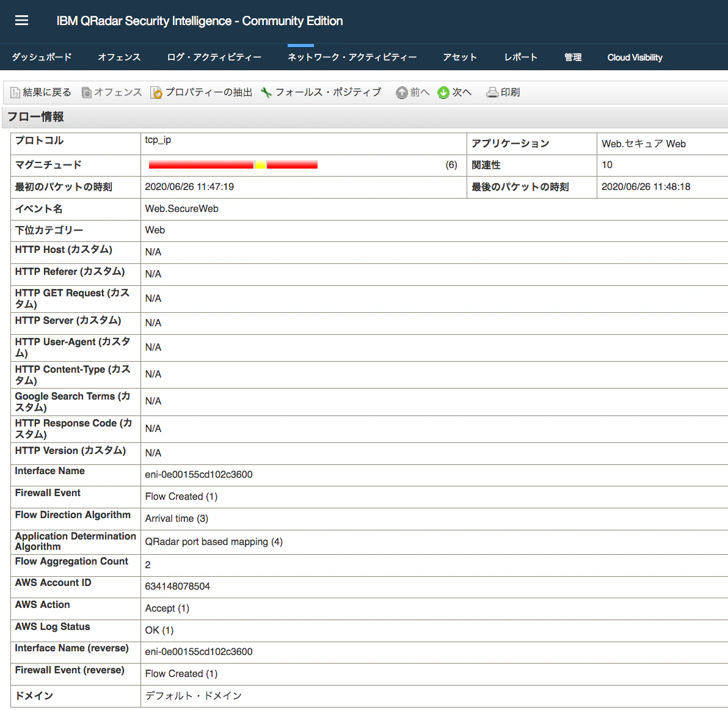This screenshot has height=710, width=728.
Task: Click the 下位カテゴリー value Web
Action: (155, 230)
